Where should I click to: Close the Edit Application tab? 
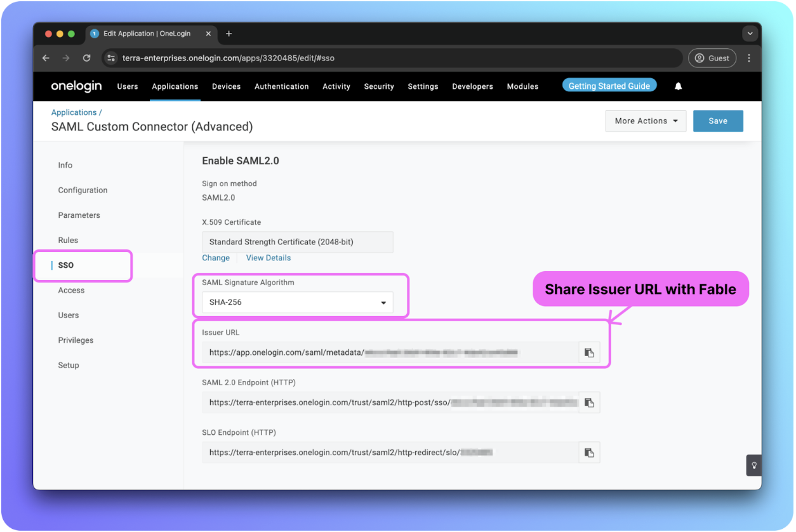point(208,34)
